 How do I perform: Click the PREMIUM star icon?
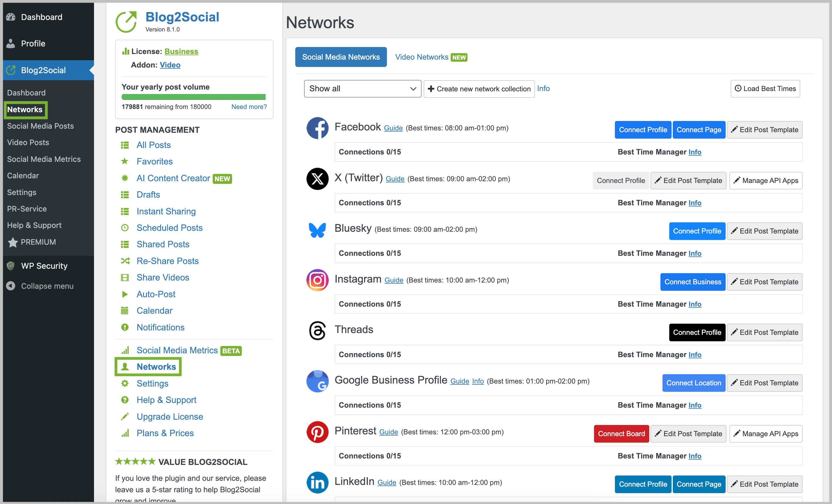[x=13, y=242]
